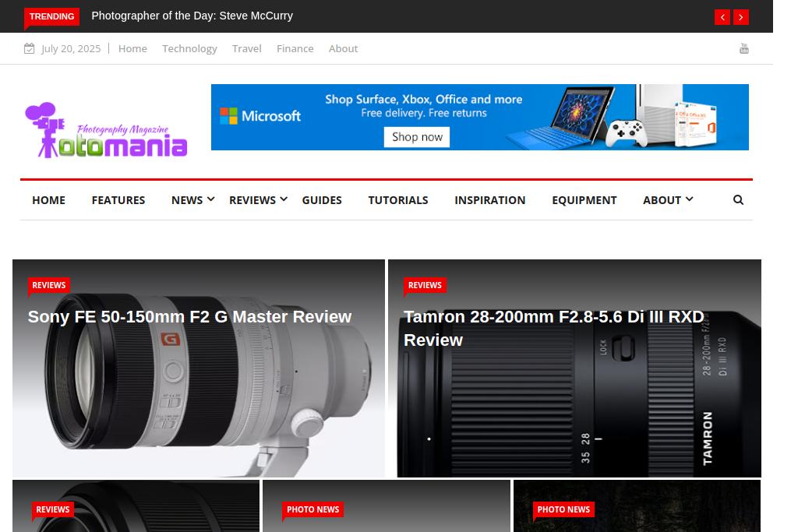Expand the NEWS submenu chevron
798x532 pixels.
pos(210,199)
